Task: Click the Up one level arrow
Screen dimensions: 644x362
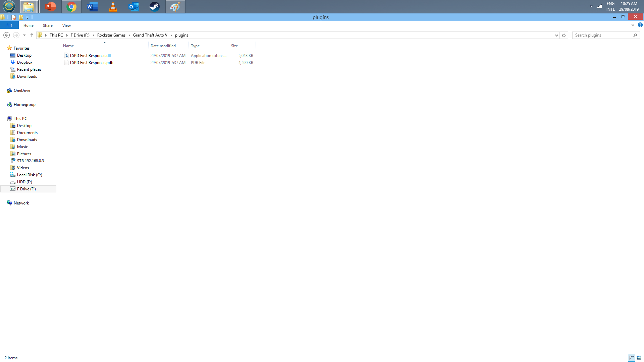Action: click(32, 35)
